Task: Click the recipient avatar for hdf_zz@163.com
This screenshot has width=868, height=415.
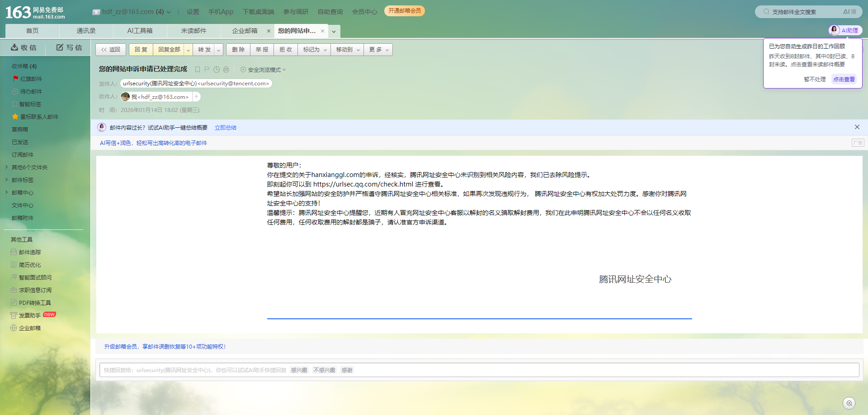Action: pos(125,97)
